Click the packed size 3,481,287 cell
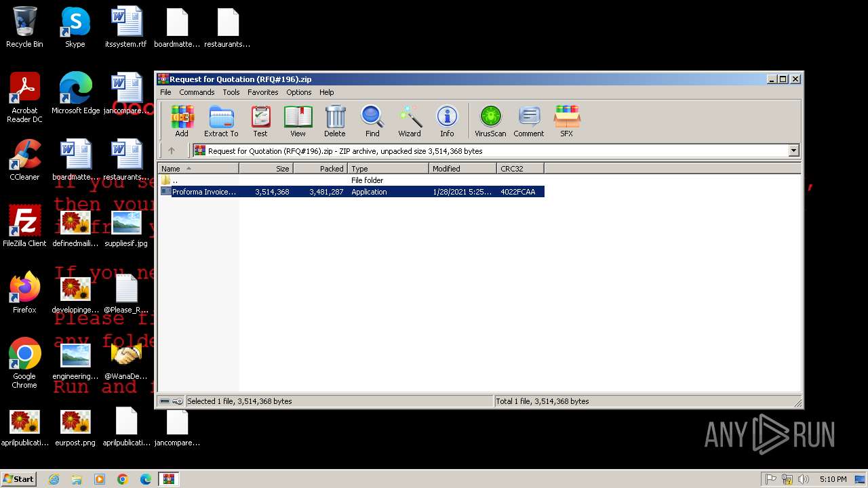Image resolution: width=868 pixels, height=488 pixels. 326,192
